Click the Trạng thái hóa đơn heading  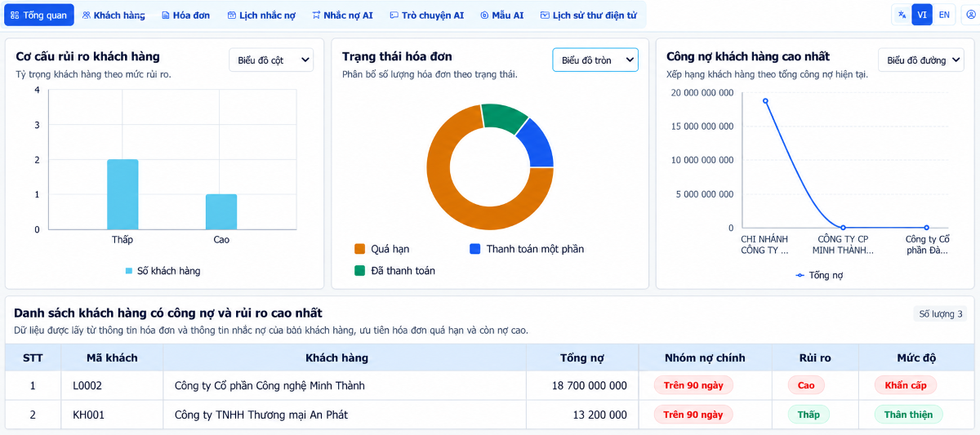coord(397,56)
